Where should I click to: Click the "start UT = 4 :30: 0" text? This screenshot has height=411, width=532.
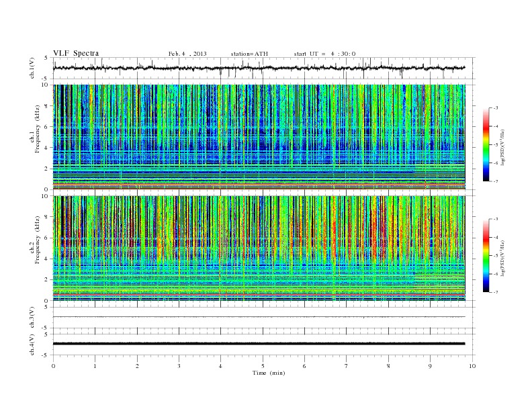[x=324, y=54]
